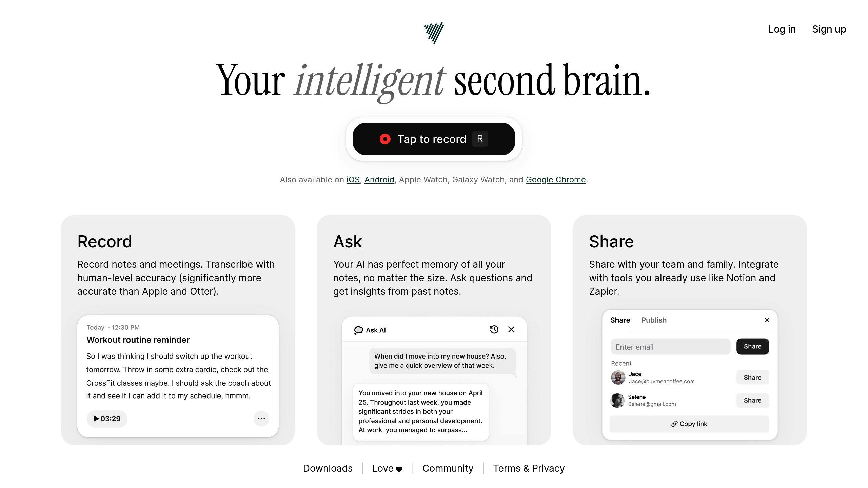
Task: Click the Ask AI chat icon
Action: pos(358,330)
